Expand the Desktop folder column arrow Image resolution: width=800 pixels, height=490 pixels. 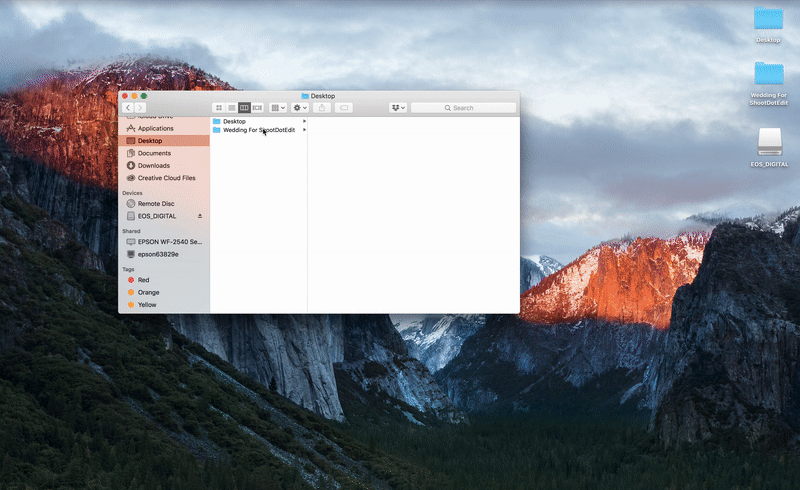point(304,121)
